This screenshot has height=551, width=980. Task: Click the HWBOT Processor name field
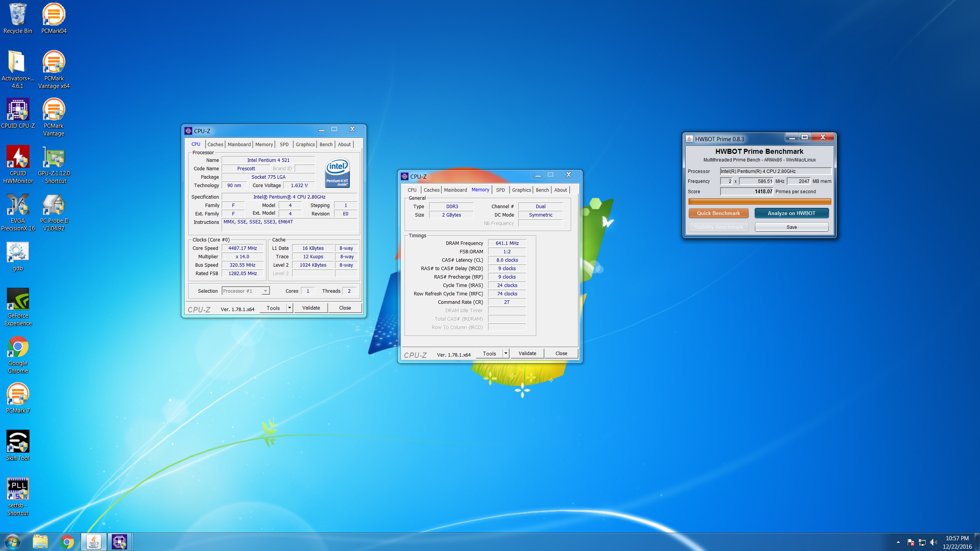click(776, 171)
